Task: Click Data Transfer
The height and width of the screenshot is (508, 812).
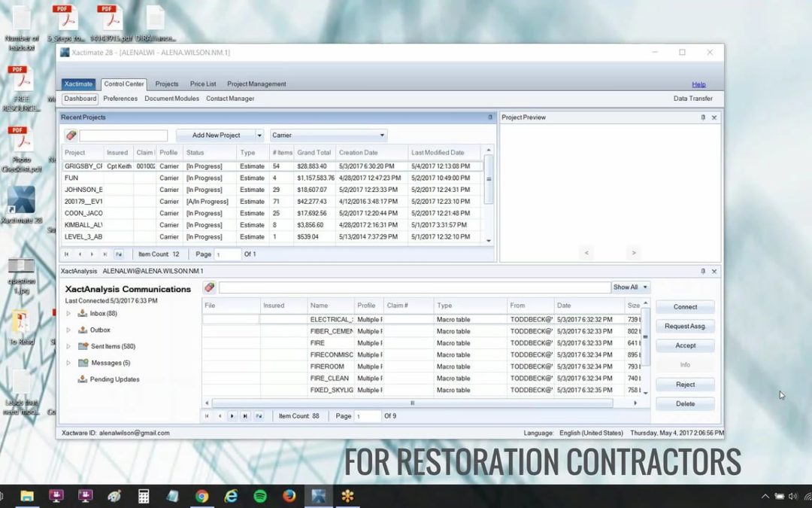Action: tap(693, 99)
